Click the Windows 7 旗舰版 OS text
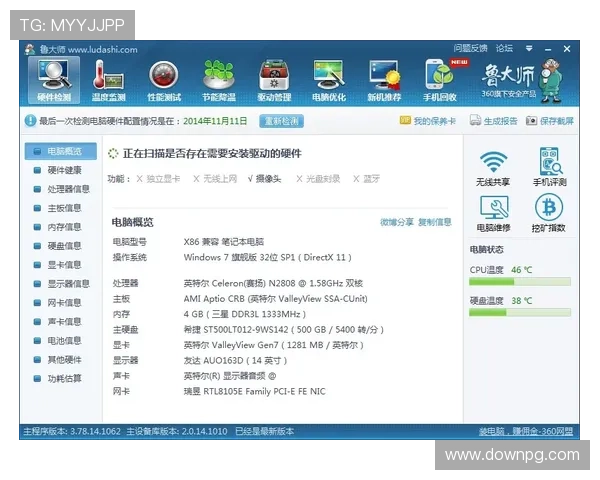 point(267,257)
